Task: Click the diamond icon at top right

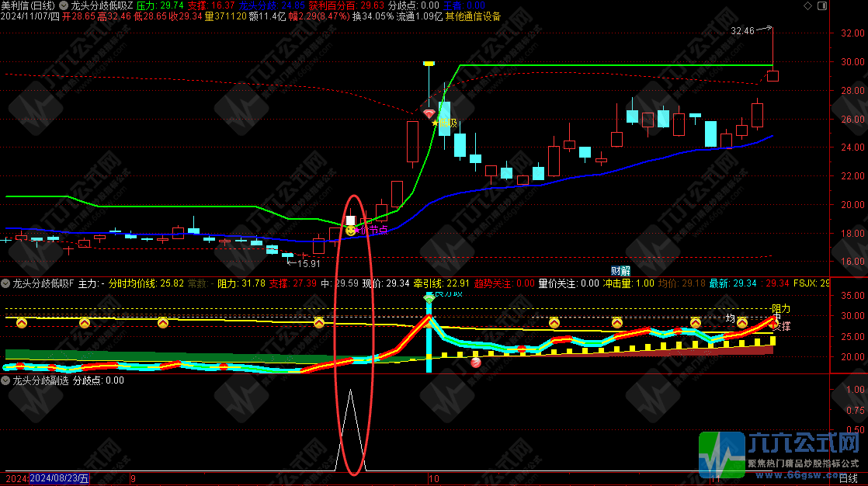Action: coord(810,5)
